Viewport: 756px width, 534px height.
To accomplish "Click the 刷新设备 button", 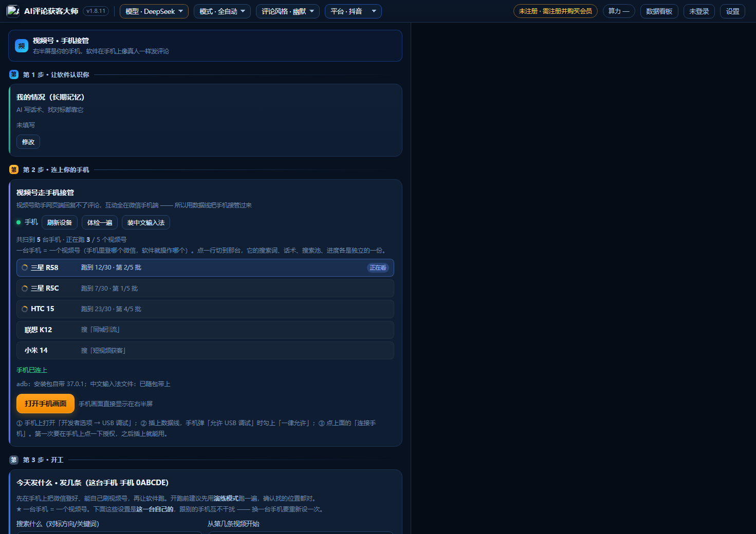I will pyautogui.click(x=60, y=222).
